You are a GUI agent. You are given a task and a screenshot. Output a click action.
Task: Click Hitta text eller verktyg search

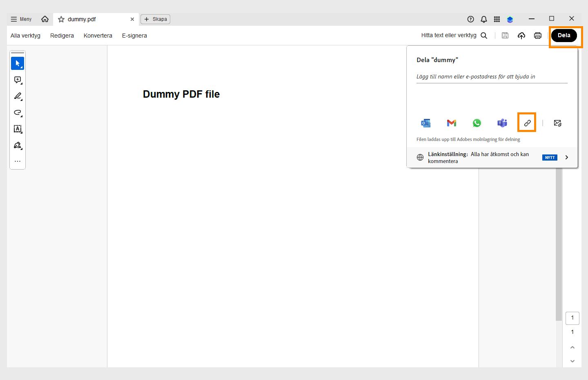point(449,36)
